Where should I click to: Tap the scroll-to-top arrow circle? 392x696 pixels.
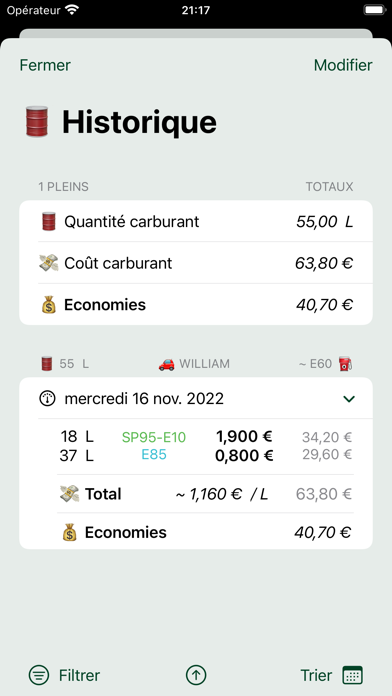(196, 676)
